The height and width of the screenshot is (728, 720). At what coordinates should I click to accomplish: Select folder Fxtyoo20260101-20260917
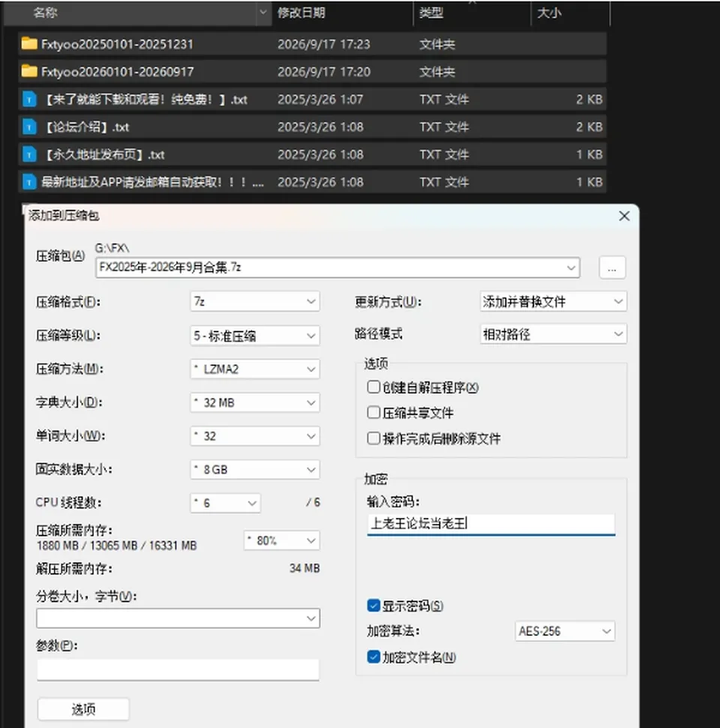tap(312, 71)
